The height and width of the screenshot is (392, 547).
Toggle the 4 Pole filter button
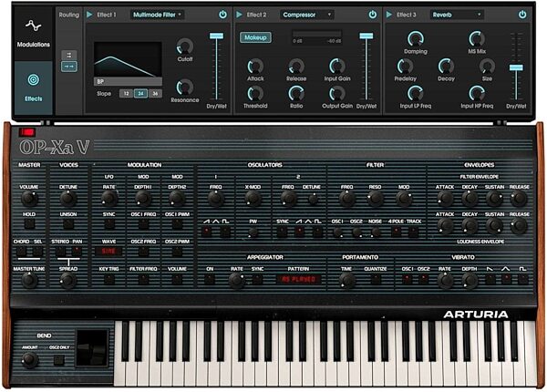click(397, 231)
